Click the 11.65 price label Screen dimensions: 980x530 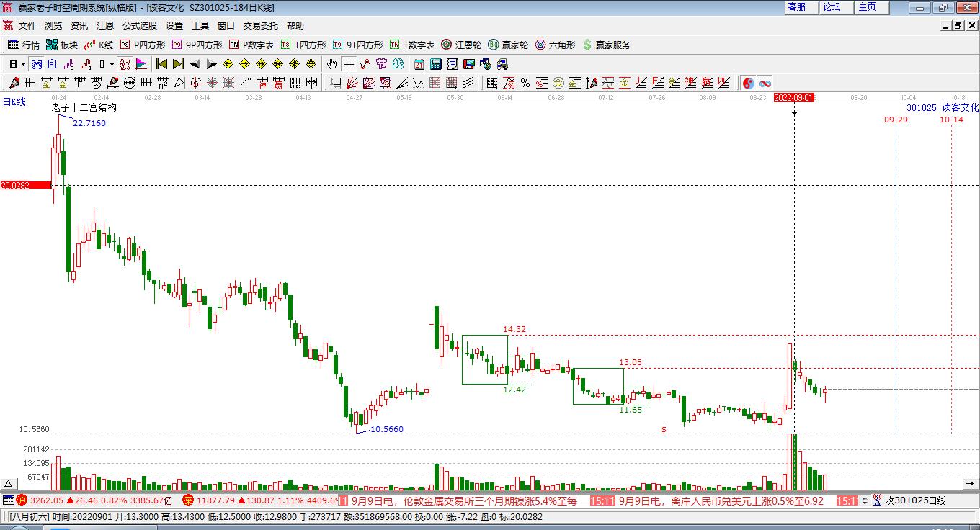click(x=631, y=409)
